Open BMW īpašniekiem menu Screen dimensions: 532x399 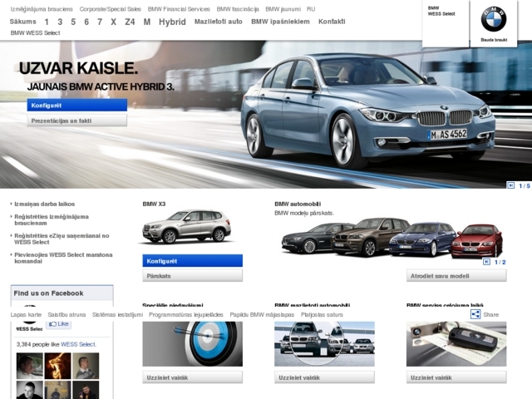tap(280, 22)
